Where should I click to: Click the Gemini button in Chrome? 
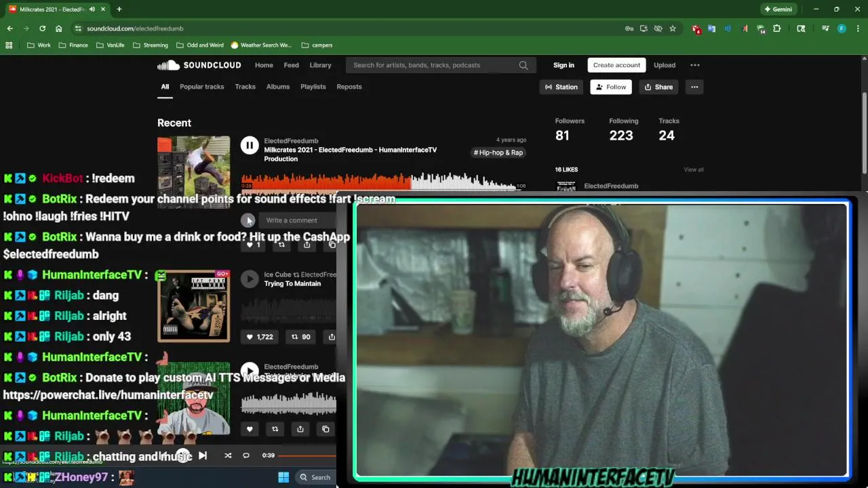(778, 9)
